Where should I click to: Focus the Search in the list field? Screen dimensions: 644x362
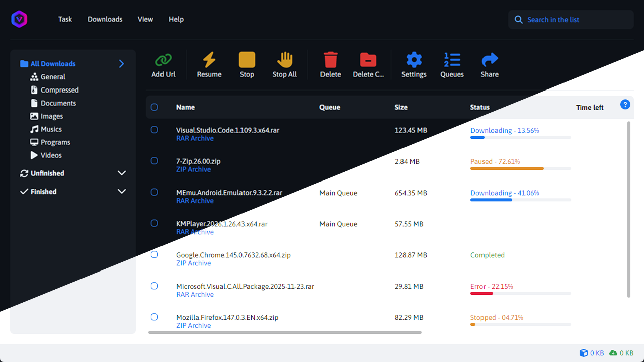(x=574, y=20)
